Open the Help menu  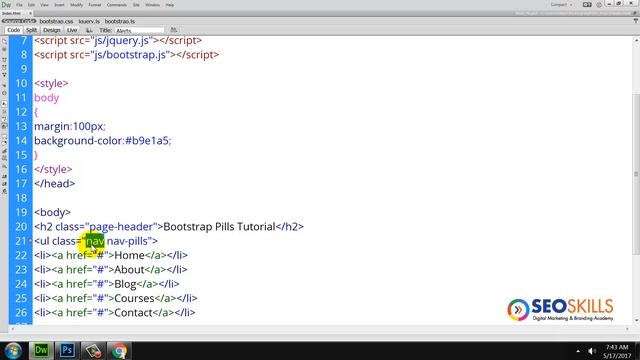click(170, 5)
